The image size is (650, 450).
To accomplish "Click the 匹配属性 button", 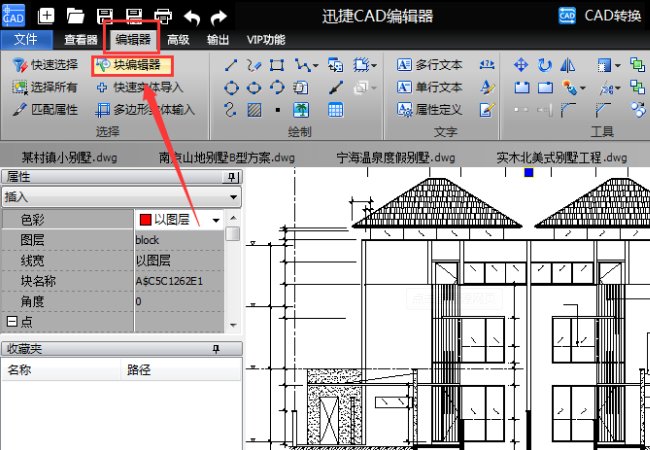I will pos(45,109).
